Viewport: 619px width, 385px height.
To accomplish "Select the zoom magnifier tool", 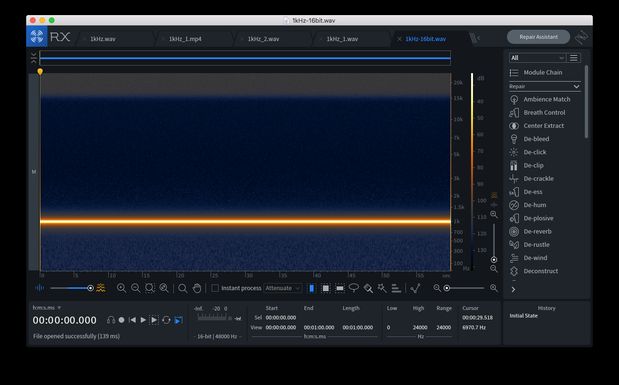I will pos(182,288).
